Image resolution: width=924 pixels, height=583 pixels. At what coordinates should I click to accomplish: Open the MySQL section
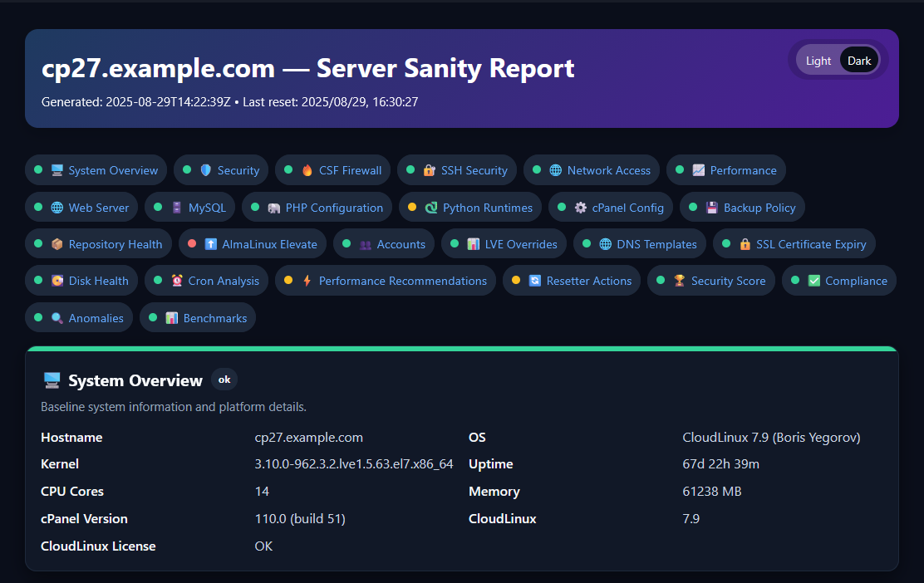click(189, 208)
